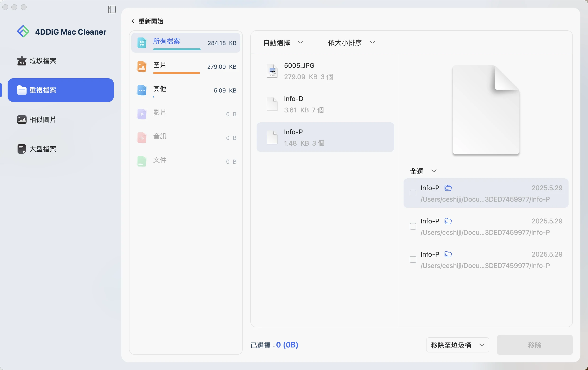Select the 所有檔案 category tab
The image size is (588, 370).
[186, 43]
